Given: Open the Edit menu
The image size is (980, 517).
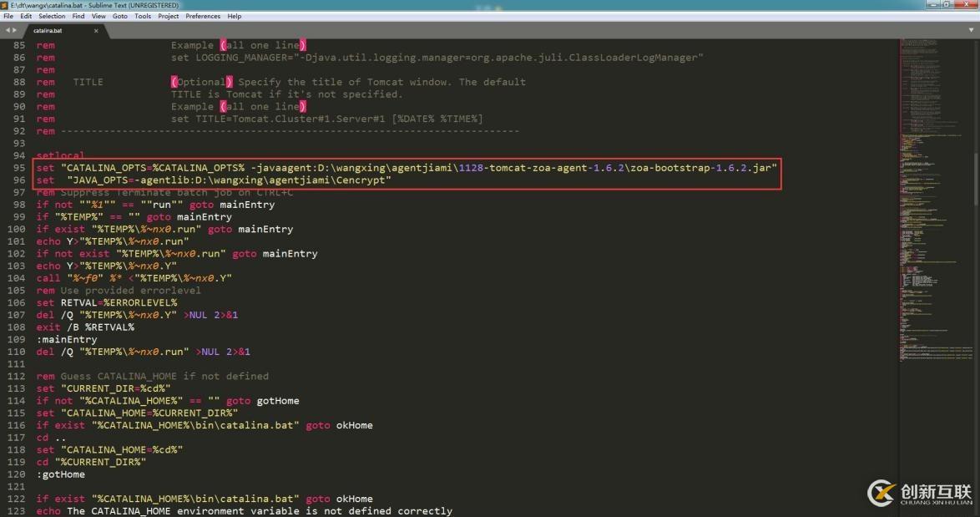Looking at the screenshot, I should [26, 16].
